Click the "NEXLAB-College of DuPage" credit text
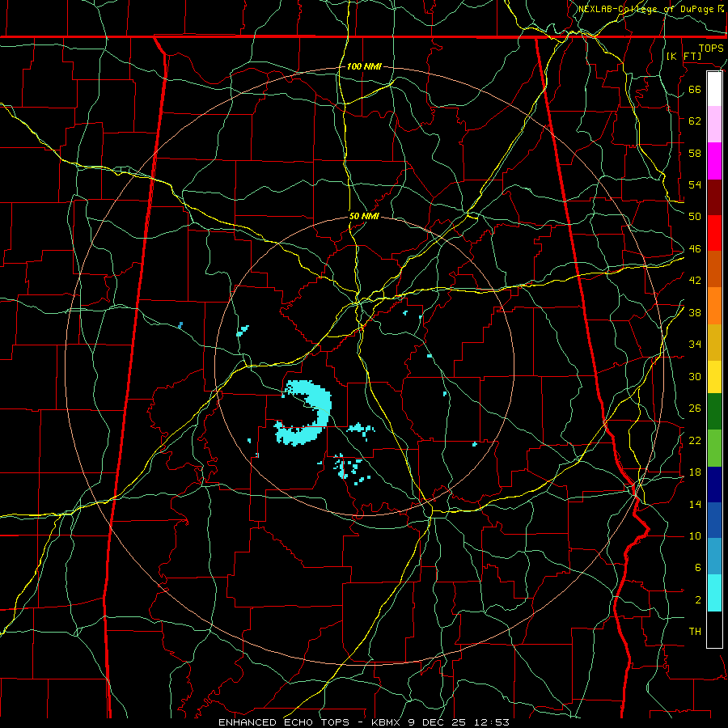 pyautogui.click(x=645, y=9)
